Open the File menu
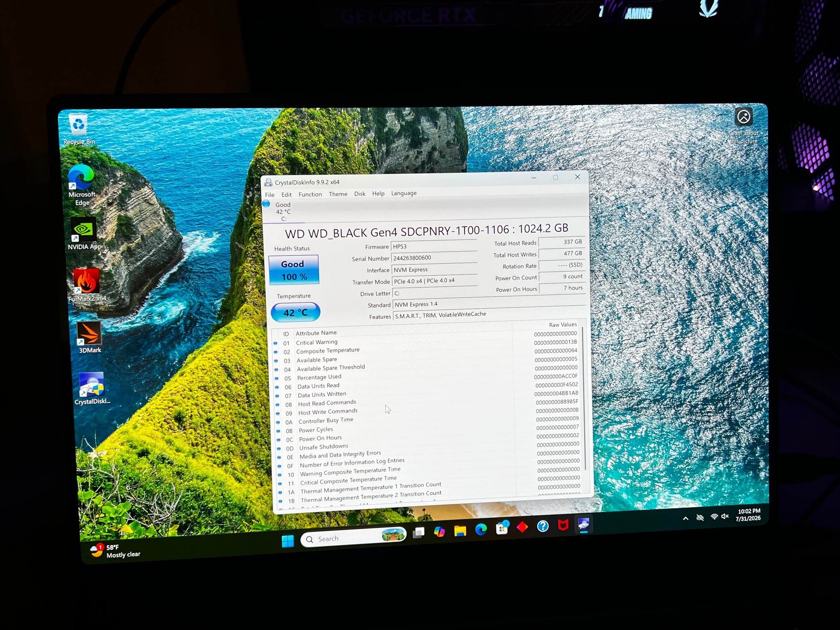840x630 pixels. pyautogui.click(x=269, y=195)
